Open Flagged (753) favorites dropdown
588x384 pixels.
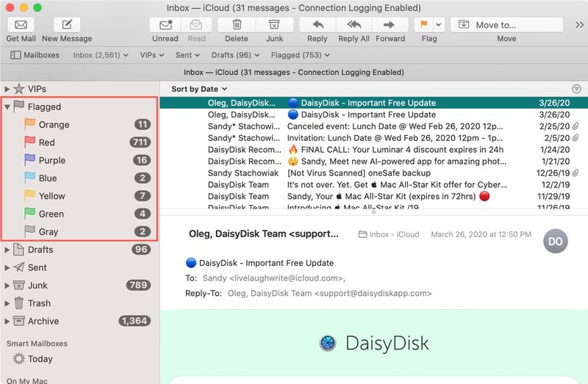[x=301, y=55]
